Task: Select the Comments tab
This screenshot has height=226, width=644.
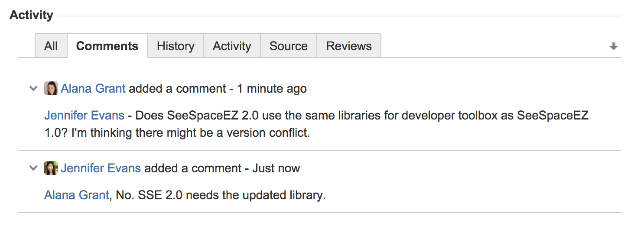Action: tap(107, 46)
